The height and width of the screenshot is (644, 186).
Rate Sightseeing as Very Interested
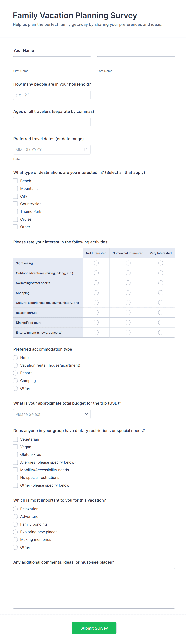point(161,263)
